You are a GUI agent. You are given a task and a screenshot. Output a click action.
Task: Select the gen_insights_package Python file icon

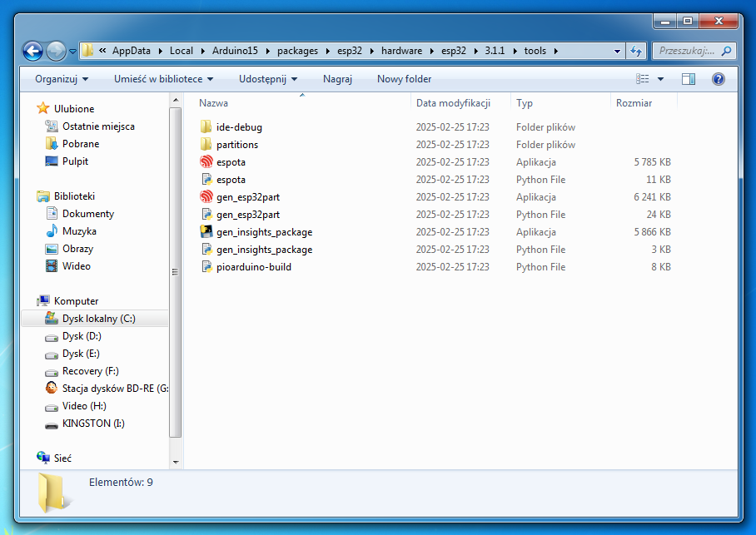pos(206,249)
